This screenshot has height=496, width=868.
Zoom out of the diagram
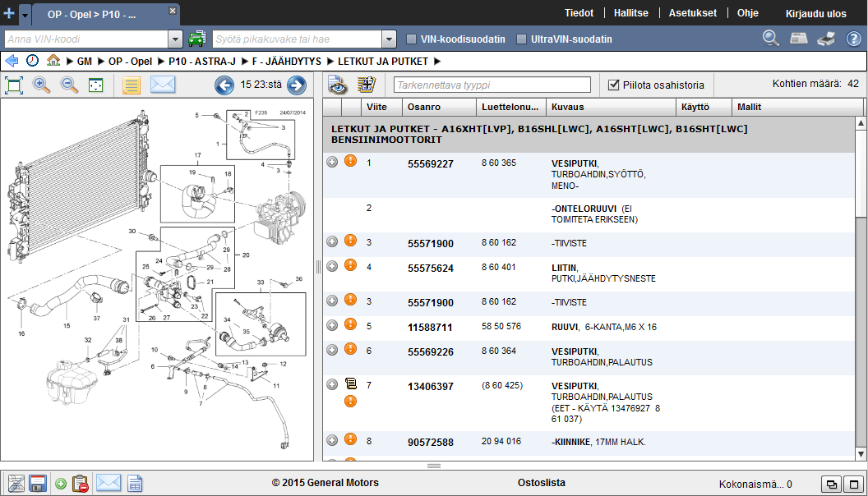click(x=69, y=85)
